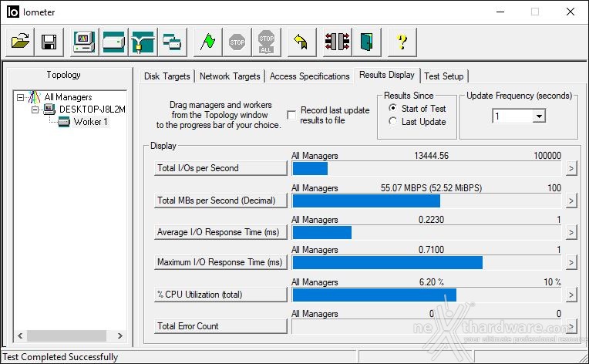The width and height of the screenshot is (589, 364).
Task: Click the Average I/O Response Time progress bar
Action: [426, 233]
